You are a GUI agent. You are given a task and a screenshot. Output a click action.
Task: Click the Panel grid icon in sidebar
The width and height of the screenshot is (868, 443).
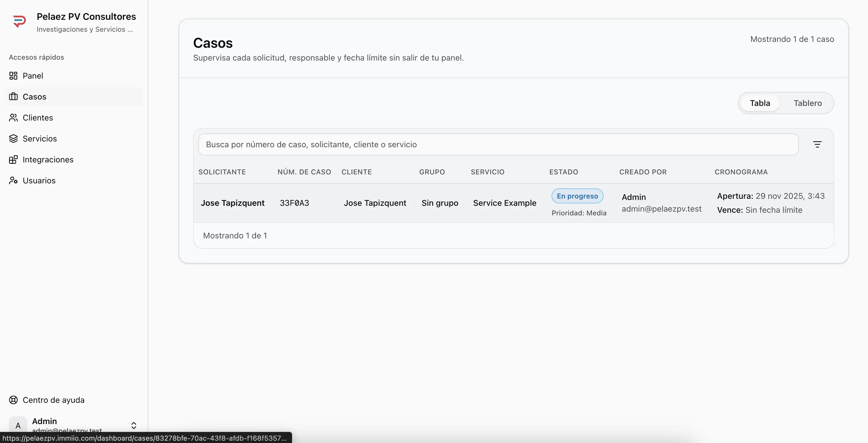(13, 76)
